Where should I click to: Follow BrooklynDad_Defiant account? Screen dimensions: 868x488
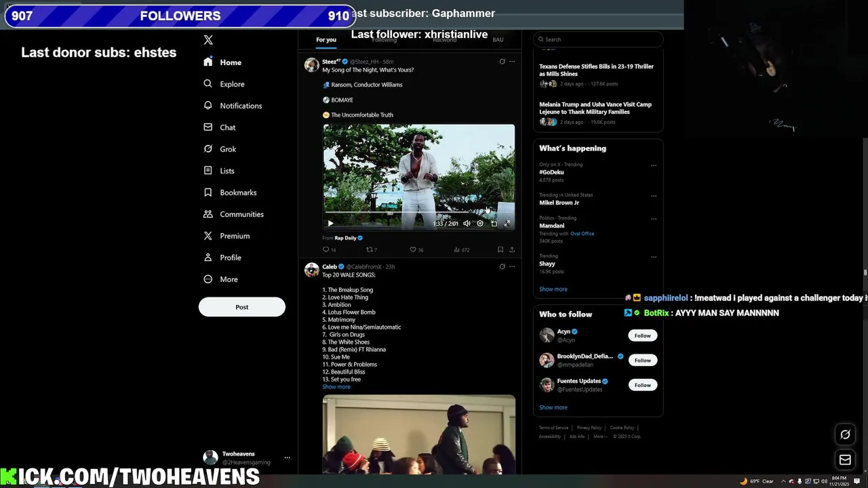[643, 360]
